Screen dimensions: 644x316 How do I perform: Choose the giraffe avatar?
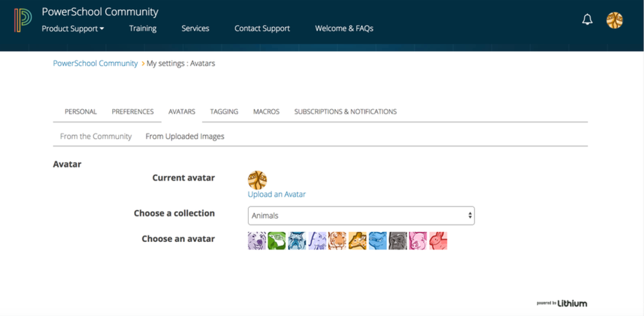[357, 241]
